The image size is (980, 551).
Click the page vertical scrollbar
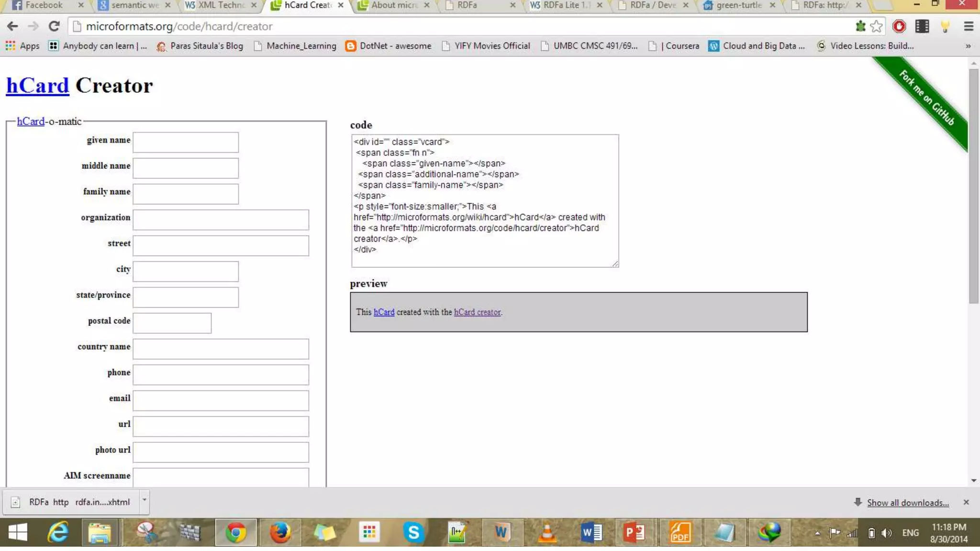974,186
